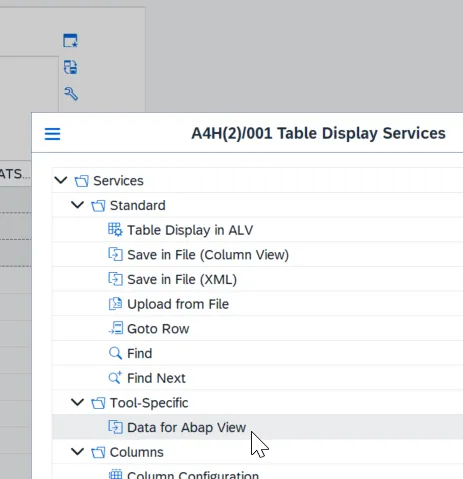463x479 pixels.
Task: Click the Data for Abap View icon
Action: (115, 427)
